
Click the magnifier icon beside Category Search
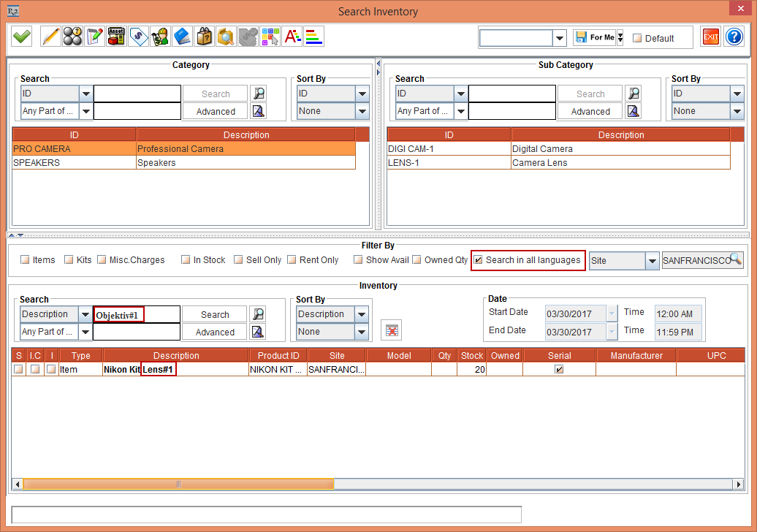259,94
